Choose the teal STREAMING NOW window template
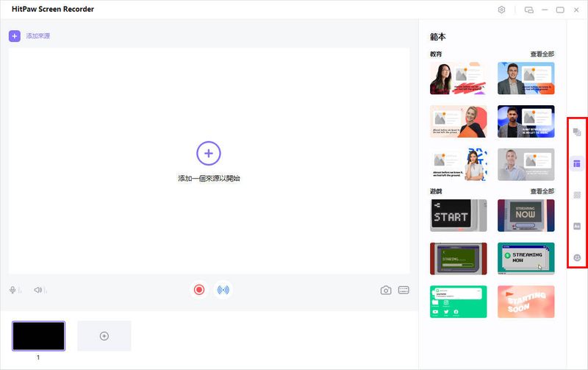The height and width of the screenshot is (370, 588). (x=526, y=258)
